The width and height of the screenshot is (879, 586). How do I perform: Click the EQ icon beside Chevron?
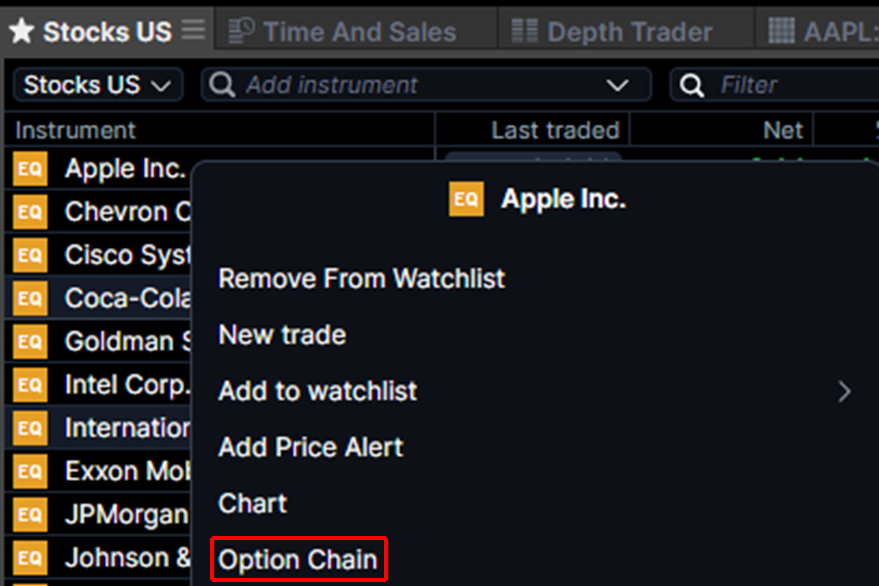point(30,212)
